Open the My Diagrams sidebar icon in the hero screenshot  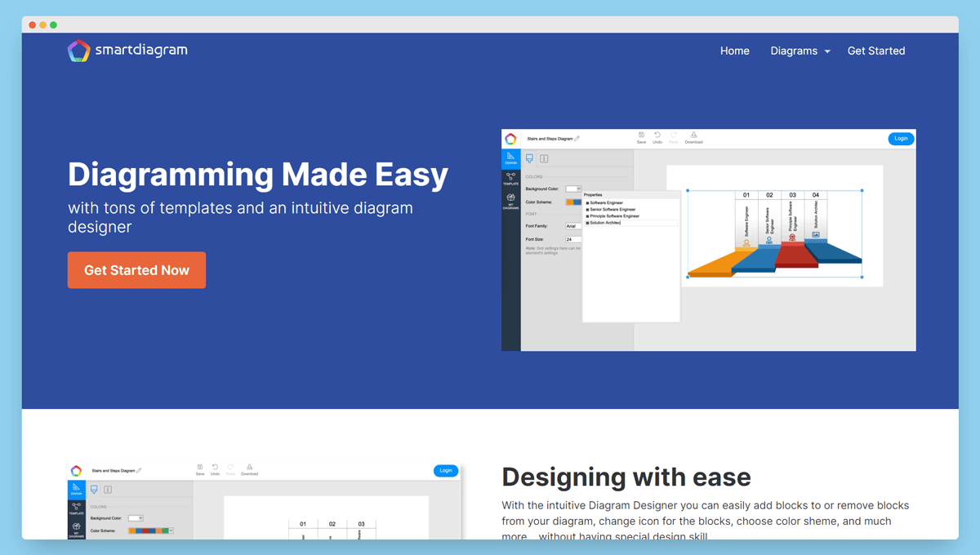point(510,201)
